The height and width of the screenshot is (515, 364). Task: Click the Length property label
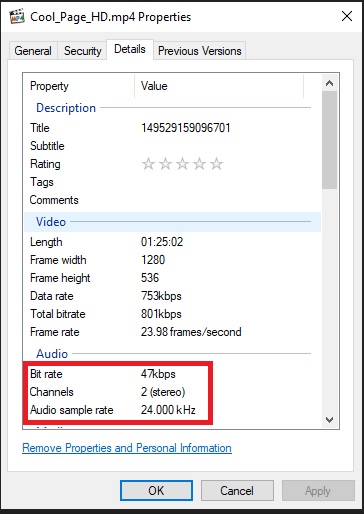pyautogui.click(x=46, y=242)
